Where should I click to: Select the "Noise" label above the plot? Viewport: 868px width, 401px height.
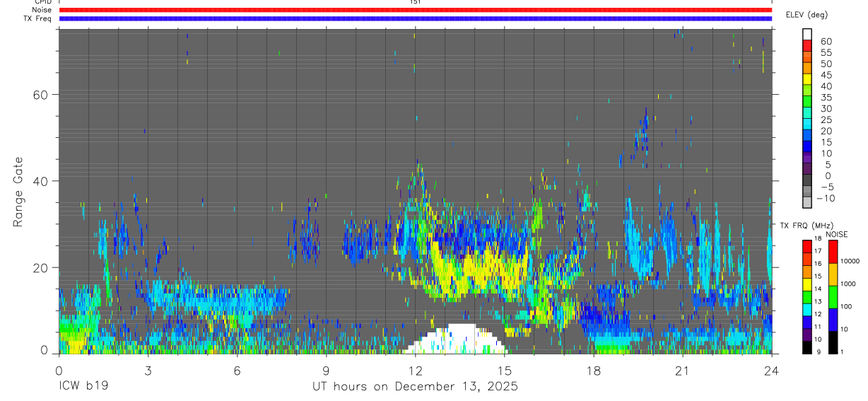[x=42, y=10]
